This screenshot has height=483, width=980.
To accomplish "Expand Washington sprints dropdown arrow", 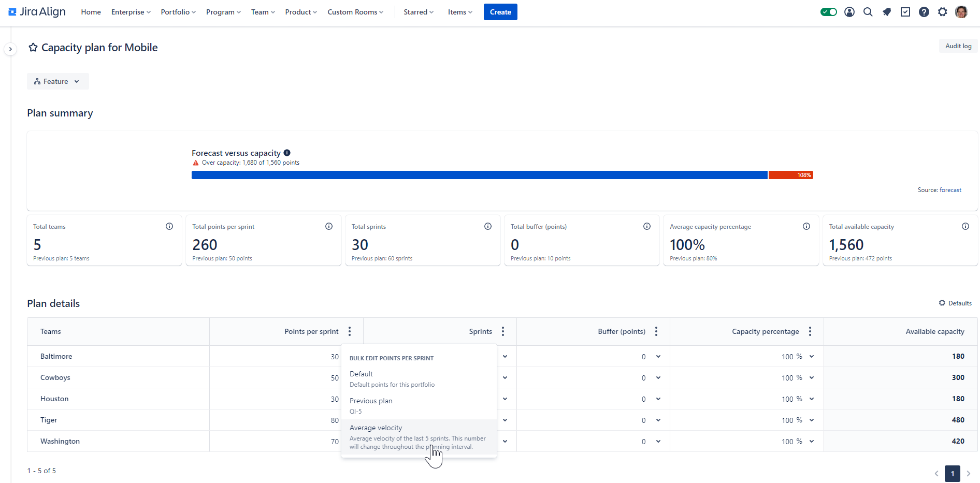I will pos(505,441).
